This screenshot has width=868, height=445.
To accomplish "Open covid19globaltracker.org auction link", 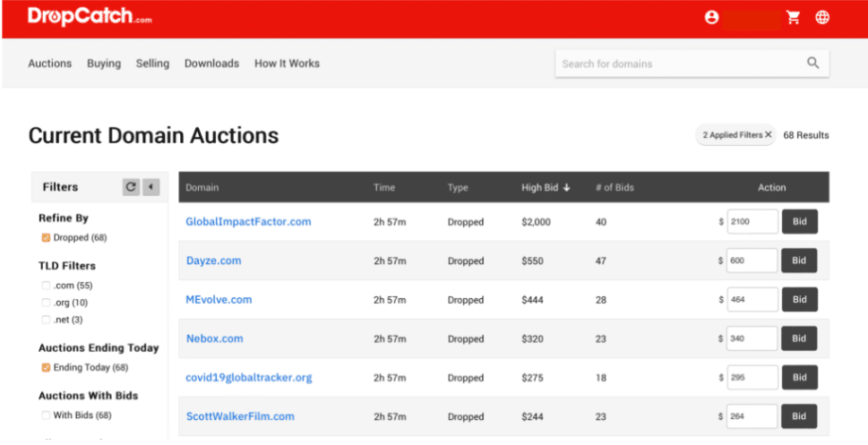I will 249,378.
